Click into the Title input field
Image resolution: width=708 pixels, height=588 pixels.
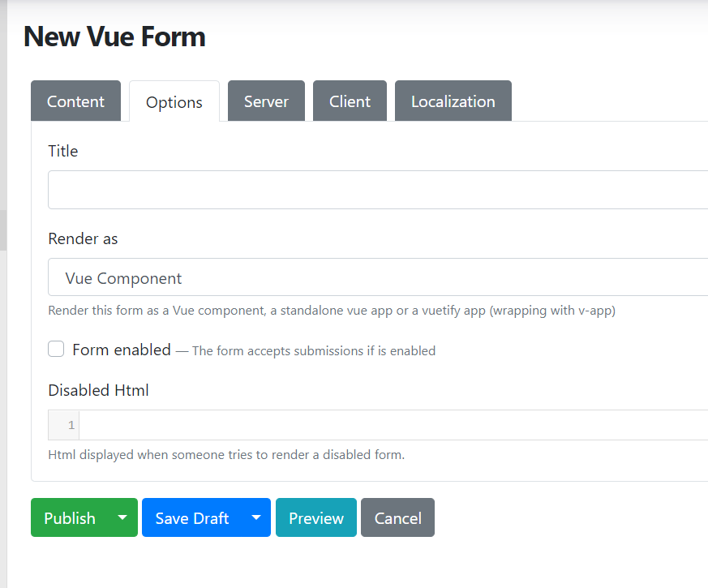[378, 190]
